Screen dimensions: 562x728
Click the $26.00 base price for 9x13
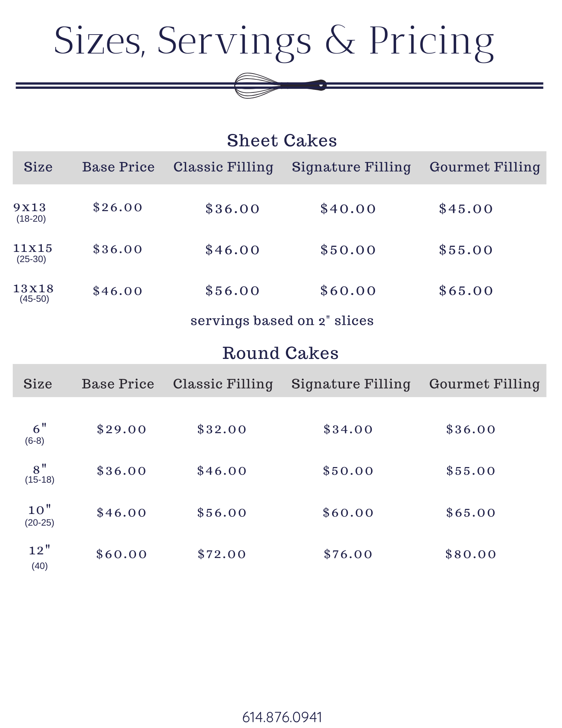[117, 207]
